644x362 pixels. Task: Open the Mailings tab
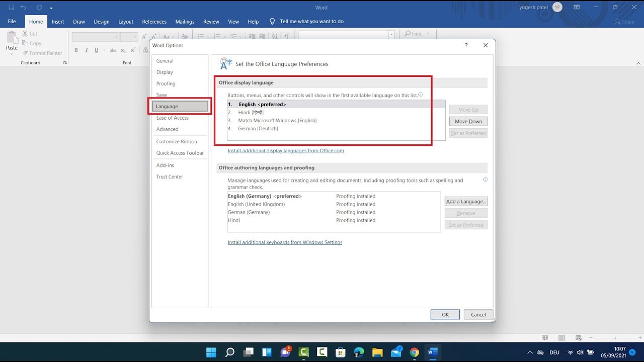(x=185, y=22)
